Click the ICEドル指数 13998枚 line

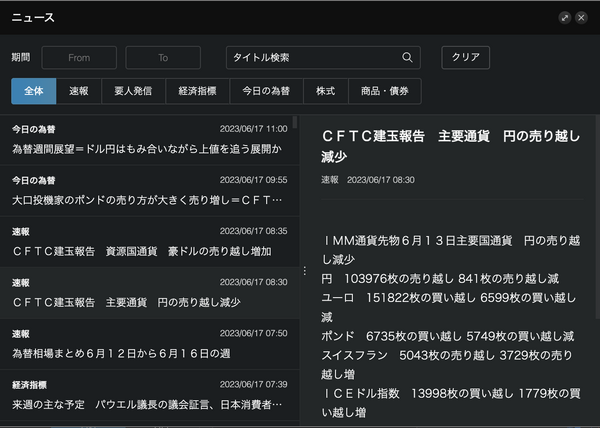[451, 403]
